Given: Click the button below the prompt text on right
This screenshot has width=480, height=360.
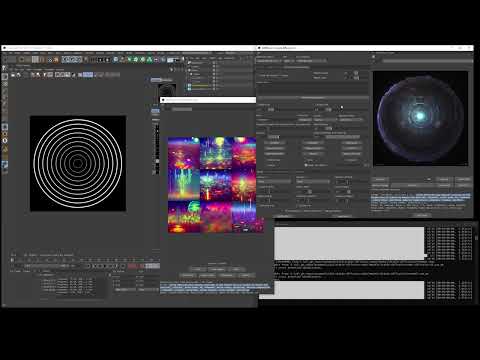Looking at the screenshot, I should [x=422, y=215].
